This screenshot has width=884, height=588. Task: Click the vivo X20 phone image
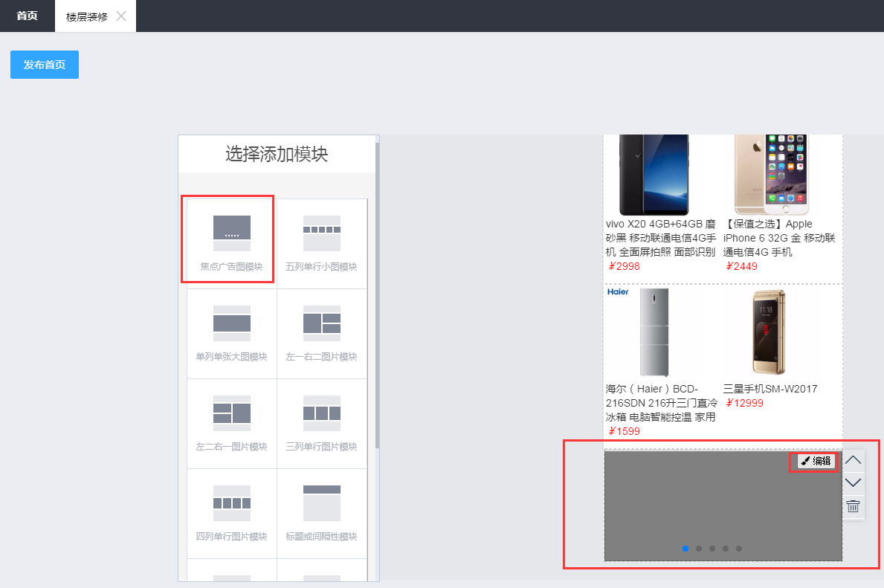pyautogui.click(x=654, y=175)
